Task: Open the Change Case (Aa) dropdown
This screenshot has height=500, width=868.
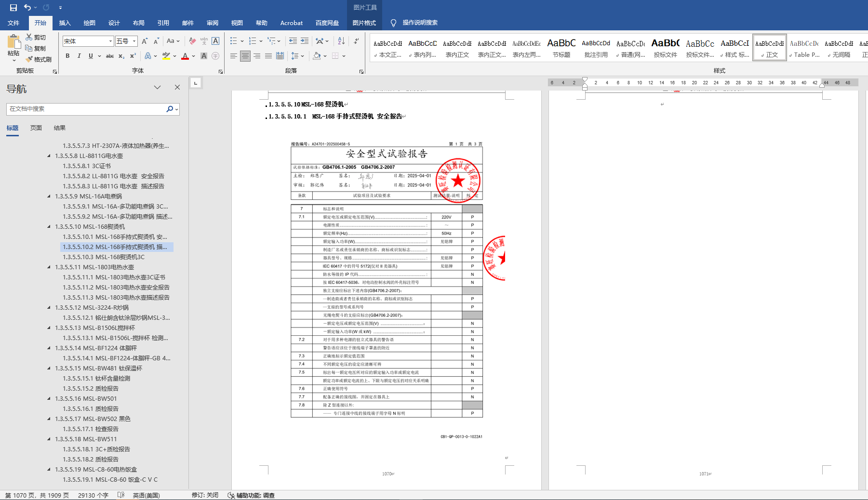Action: [173, 41]
